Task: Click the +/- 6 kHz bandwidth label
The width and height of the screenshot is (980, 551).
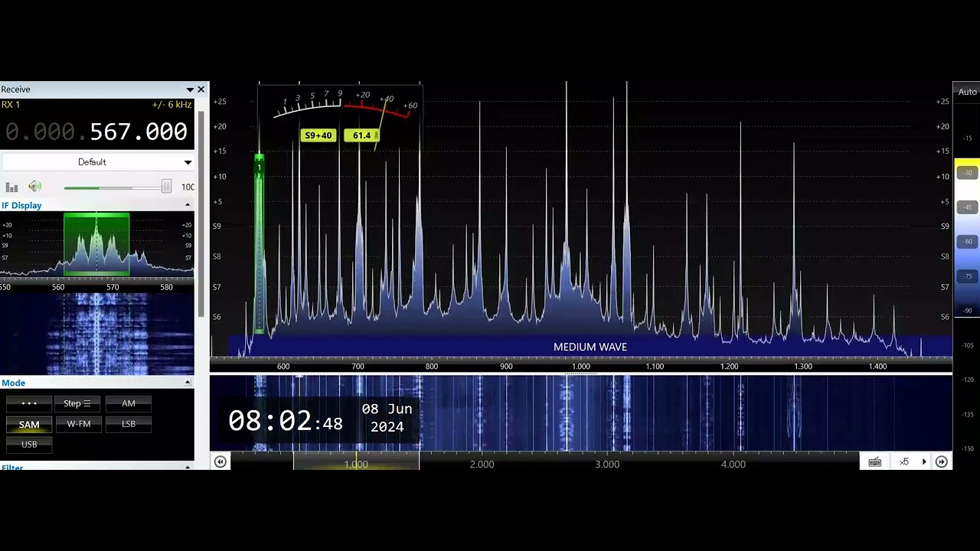Action: (x=172, y=105)
